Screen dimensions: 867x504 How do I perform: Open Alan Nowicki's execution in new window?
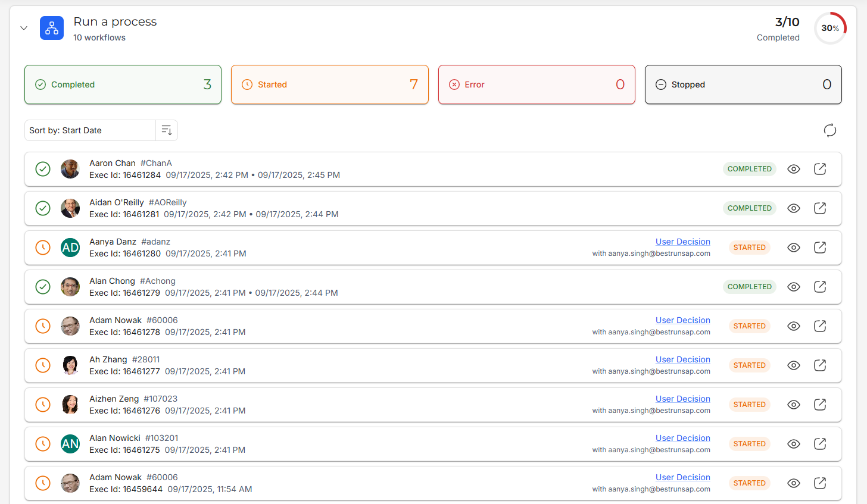[x=819, y=444]
